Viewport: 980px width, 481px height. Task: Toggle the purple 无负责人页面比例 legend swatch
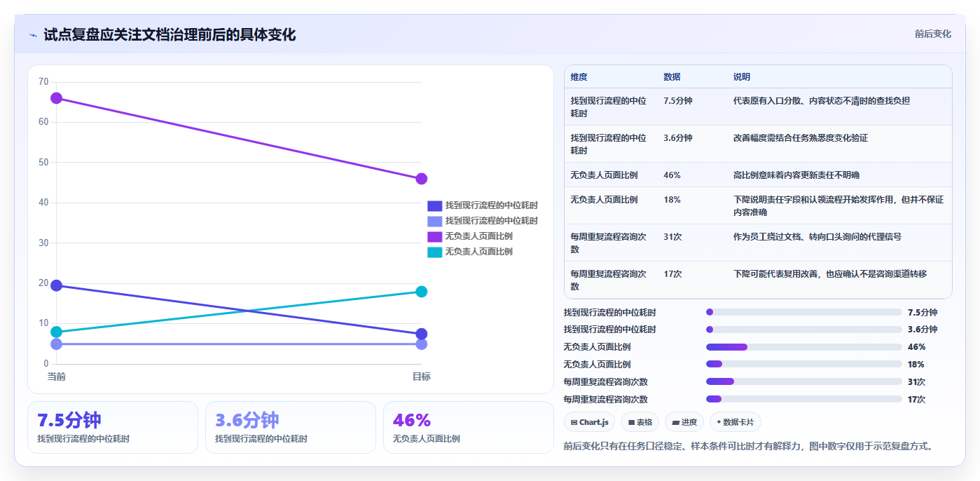pos(435,236)
